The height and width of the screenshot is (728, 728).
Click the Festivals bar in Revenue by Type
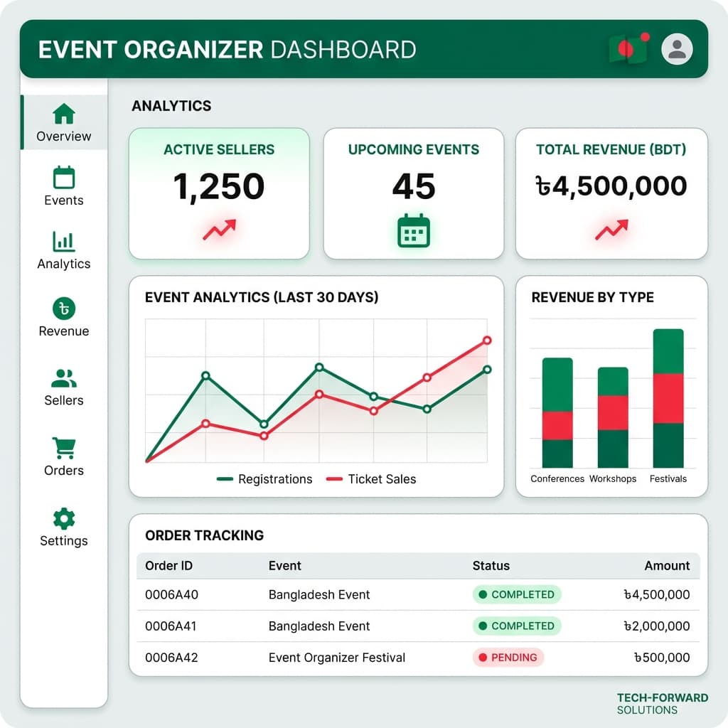[x=668, y=398]
